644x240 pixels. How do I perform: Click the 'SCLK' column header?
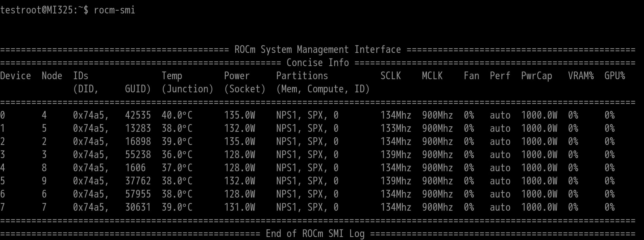click(391, 76)
